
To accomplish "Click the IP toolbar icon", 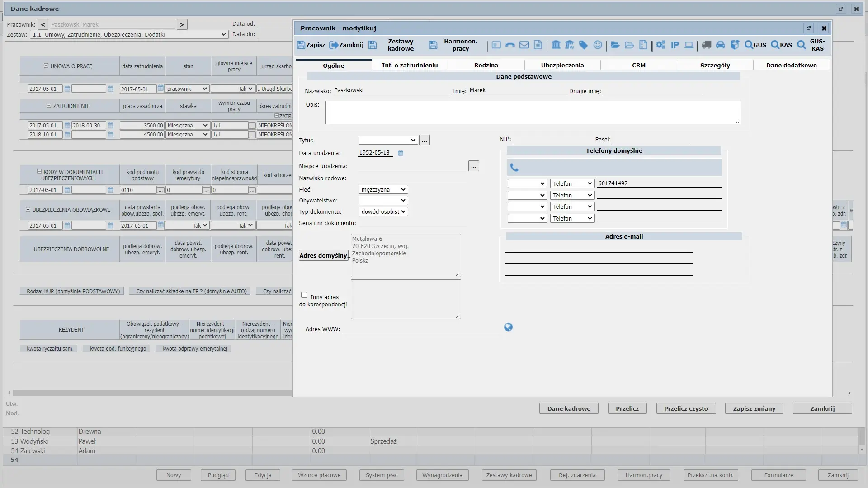I will 675,45.
